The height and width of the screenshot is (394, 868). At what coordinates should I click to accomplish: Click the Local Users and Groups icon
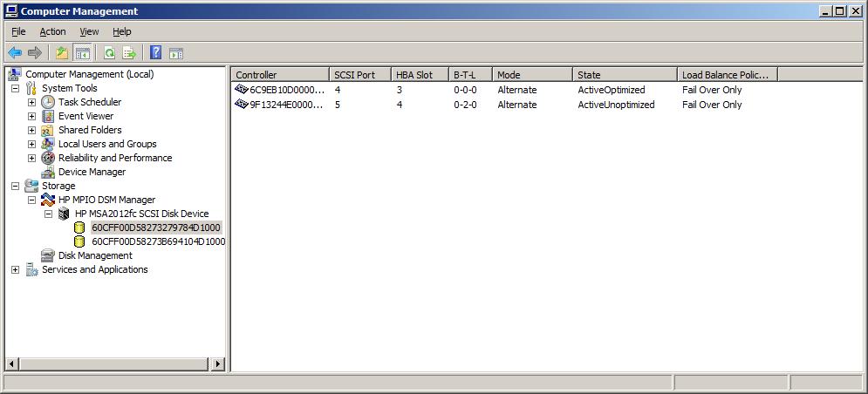(x=48, y=144)
